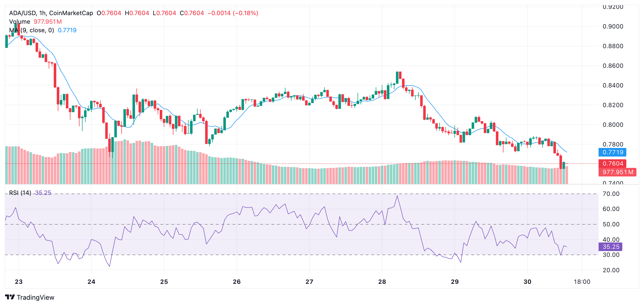The height and width of the screenshot is (306, 644).
Task: Click the 0.9000 price axis label
Action: 613,26
